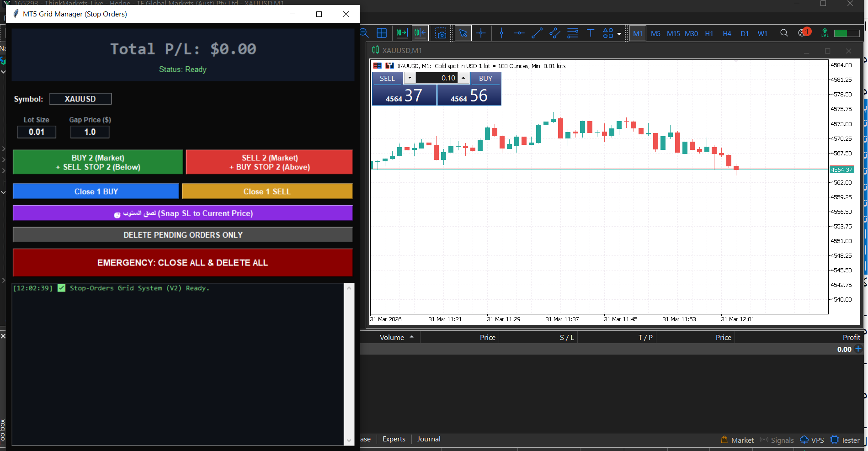This screenshot has width=868, height=451.
Task: Open symbol search with the magnifier icon
Action: point(784,33)
